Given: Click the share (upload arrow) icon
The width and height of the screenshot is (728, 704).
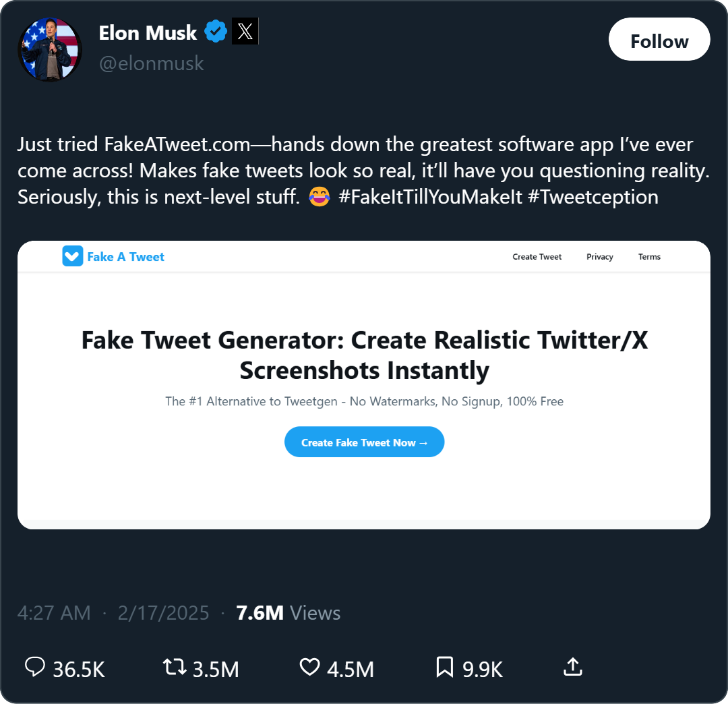Looking at the screenshot, I should (x=572, y=668).
